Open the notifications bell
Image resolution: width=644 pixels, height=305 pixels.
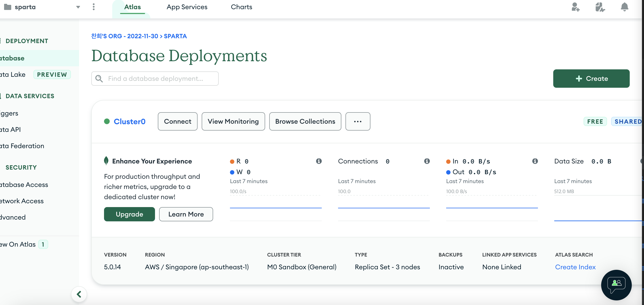(x=624, y=7)
